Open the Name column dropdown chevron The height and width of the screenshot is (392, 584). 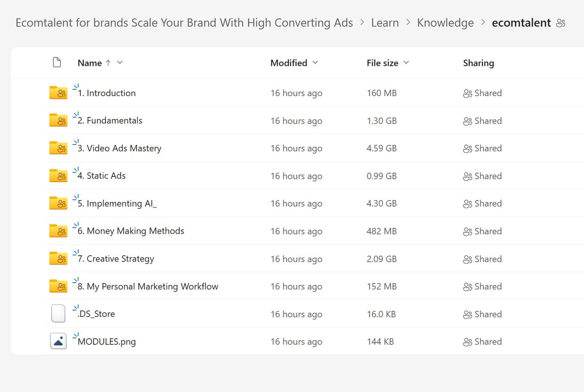coord(120,63)
